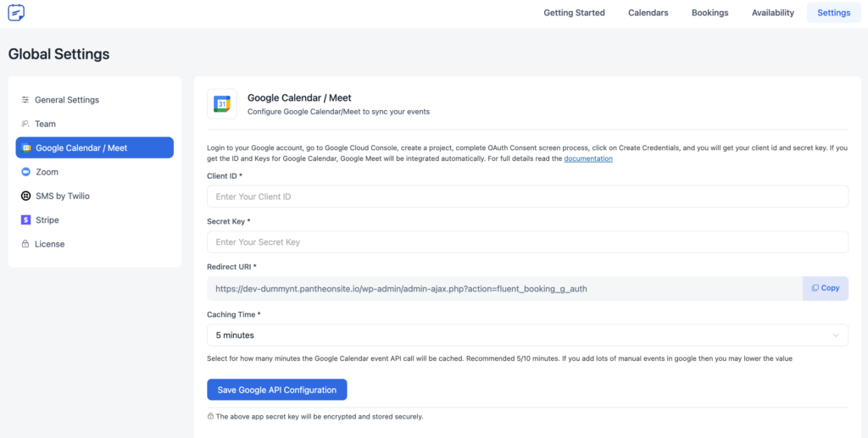This screenshot has height=438, width=868.
Task: Focus the Secret Key input field
Action: pyautogui.click(x=527, y=242)
